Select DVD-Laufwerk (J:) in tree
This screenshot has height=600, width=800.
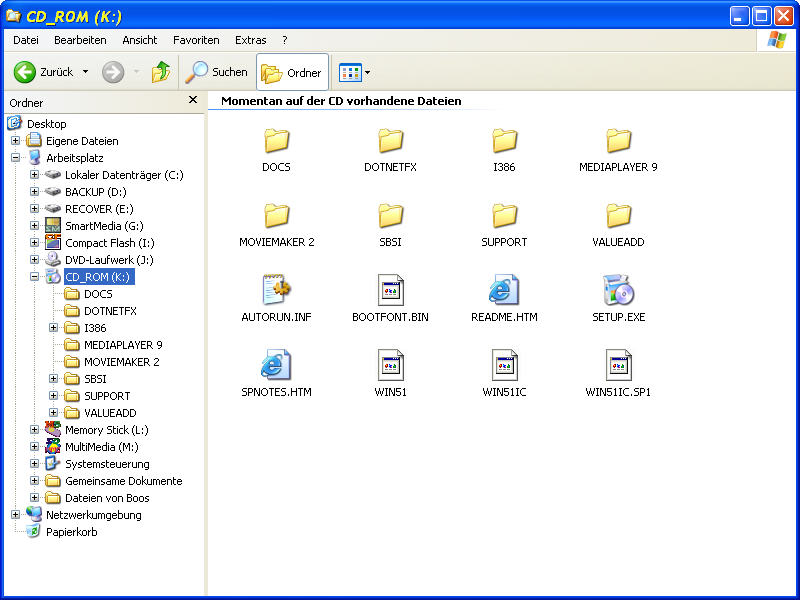coord(109,260)
